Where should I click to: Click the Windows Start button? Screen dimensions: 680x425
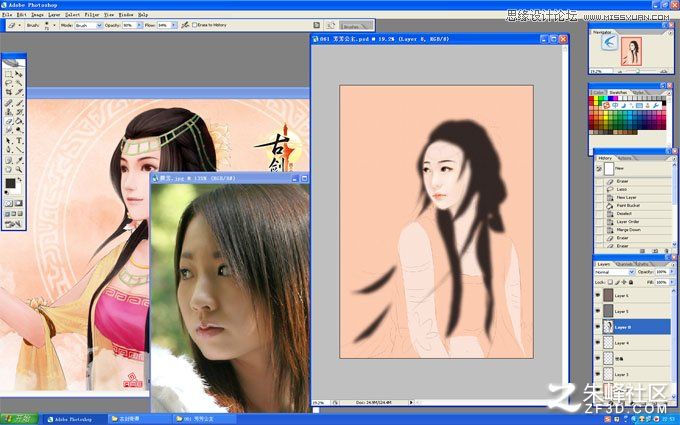[18, 419]
